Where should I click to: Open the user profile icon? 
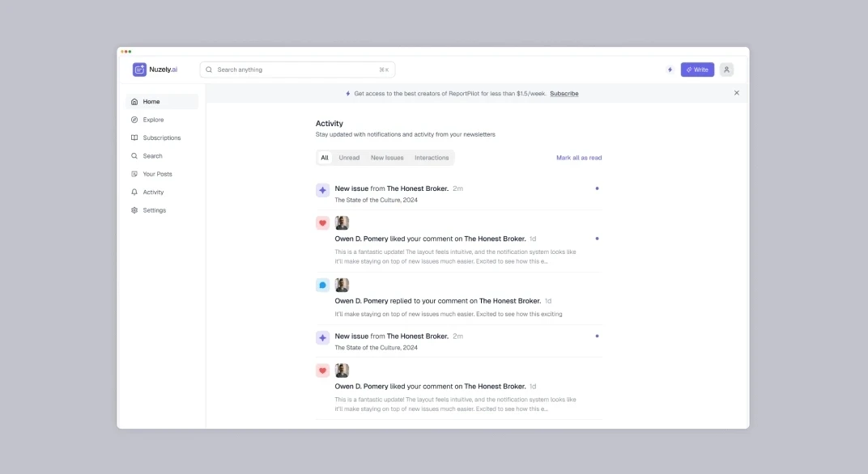click(x=726, y=70)
